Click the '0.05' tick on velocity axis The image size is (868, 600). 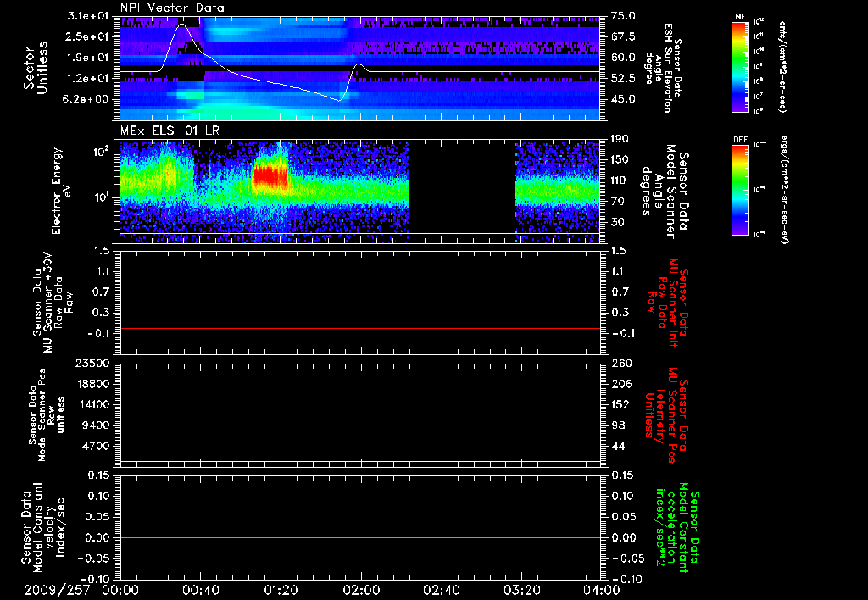(x=98, y=517)
